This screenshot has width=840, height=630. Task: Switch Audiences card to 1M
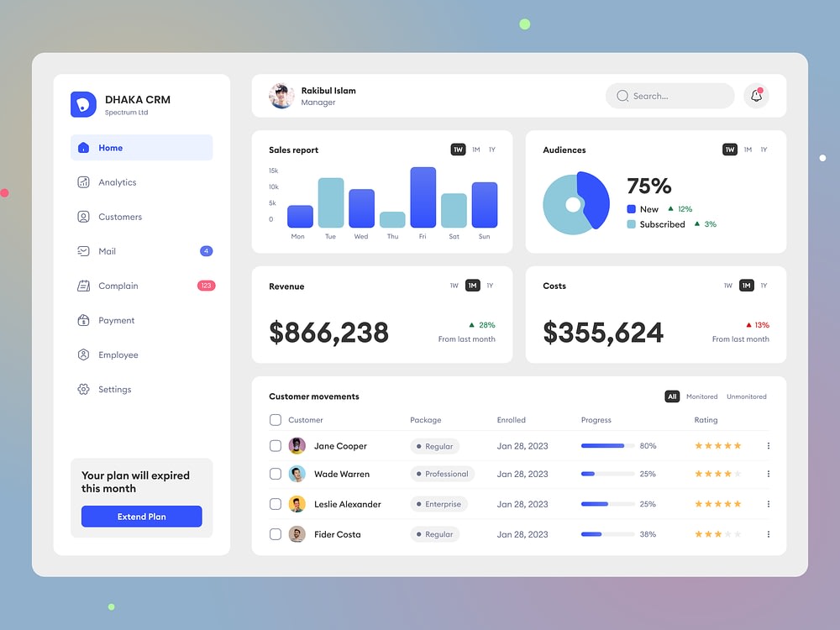(x=748, y=150)
